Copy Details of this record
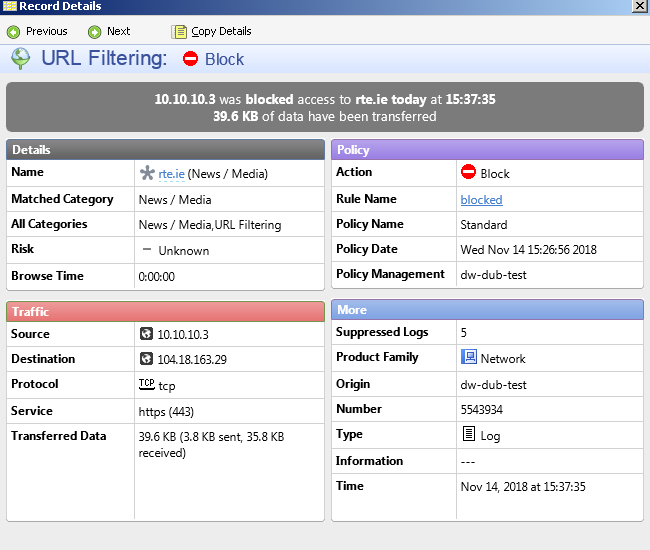Screen dimensions: 650x550 [x=211, y=31]
